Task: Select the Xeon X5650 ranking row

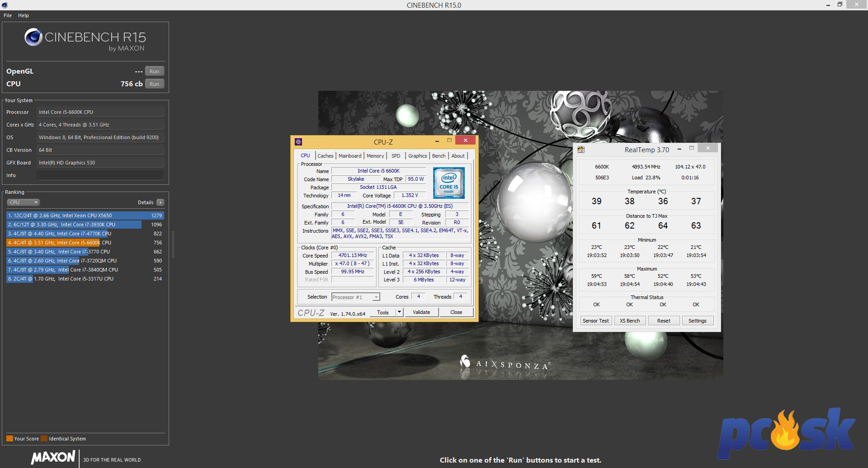Action: coord(85,215)
